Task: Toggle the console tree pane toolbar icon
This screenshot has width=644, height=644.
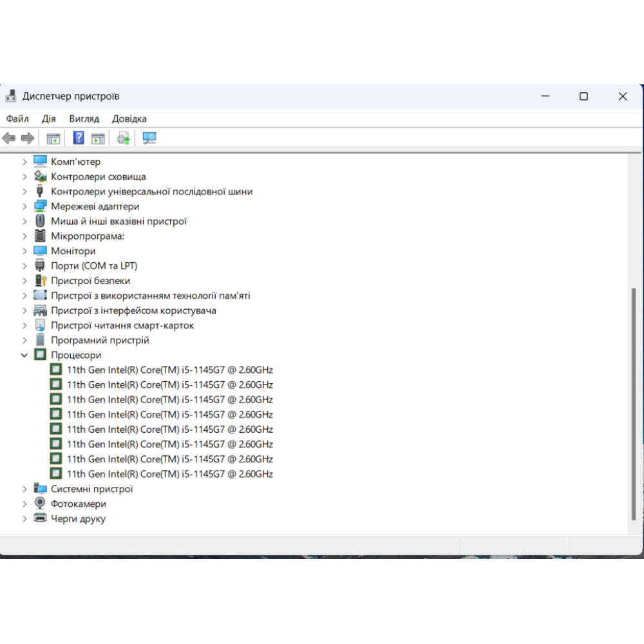Action: 53,138
